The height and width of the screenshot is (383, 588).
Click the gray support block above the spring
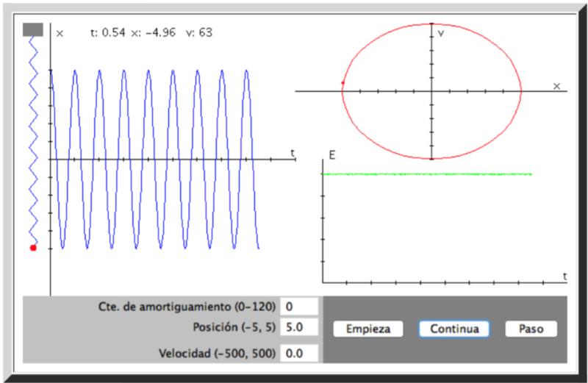[33, 30]
